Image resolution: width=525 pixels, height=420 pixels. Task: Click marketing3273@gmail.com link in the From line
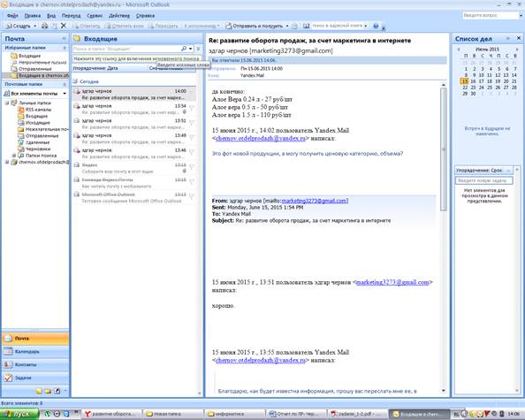[x=314, y=201]
